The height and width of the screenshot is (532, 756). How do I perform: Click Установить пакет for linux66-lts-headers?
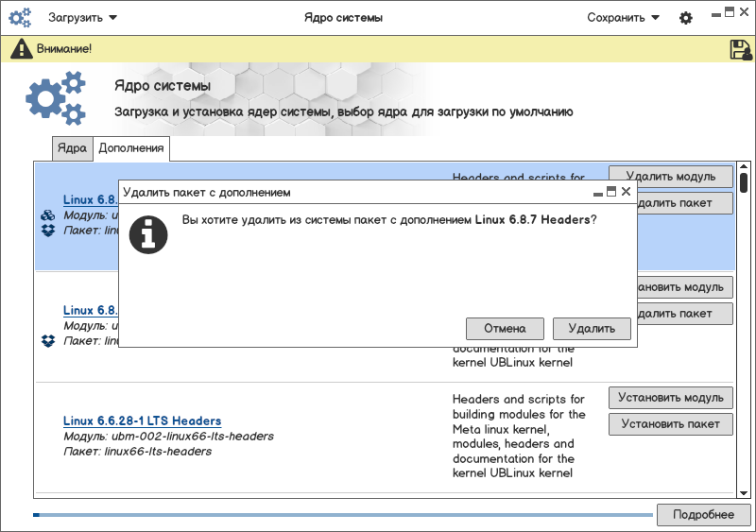point(671,424)
